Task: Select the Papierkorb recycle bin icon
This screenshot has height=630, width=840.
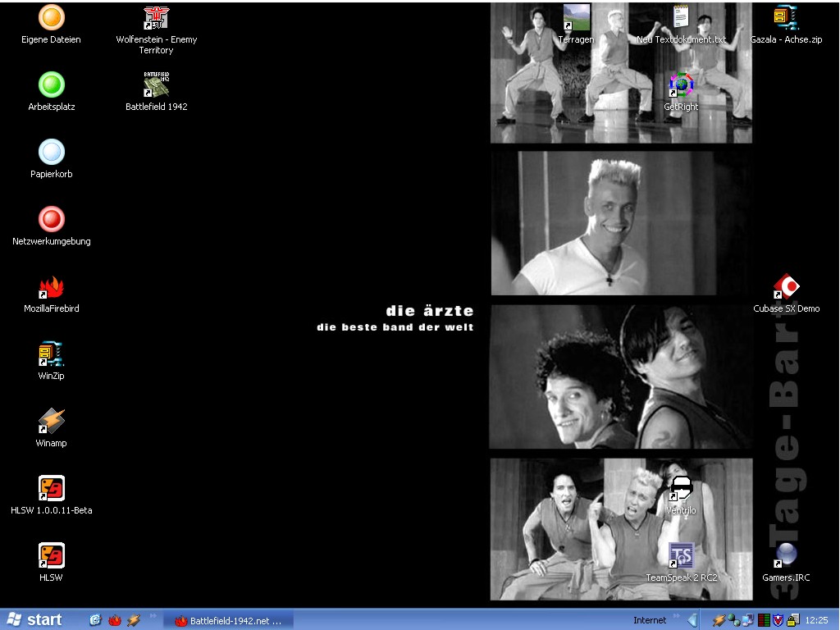Action: (52, 159)
